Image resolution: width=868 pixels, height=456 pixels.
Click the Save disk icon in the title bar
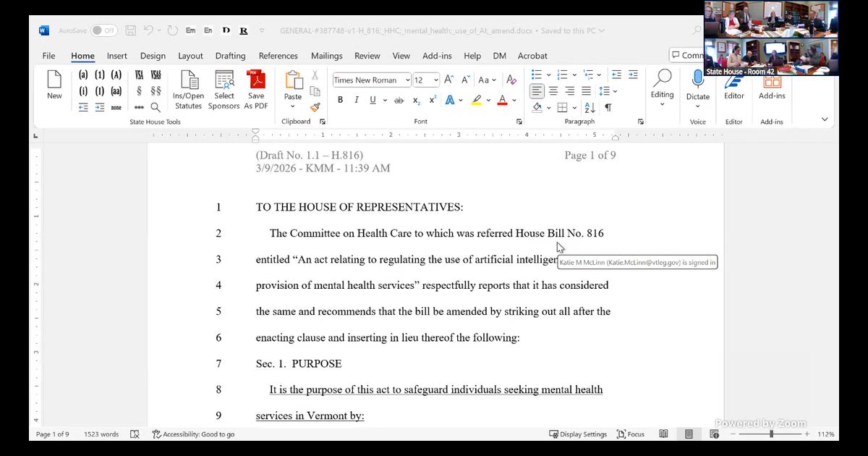(x=131, y=30)
